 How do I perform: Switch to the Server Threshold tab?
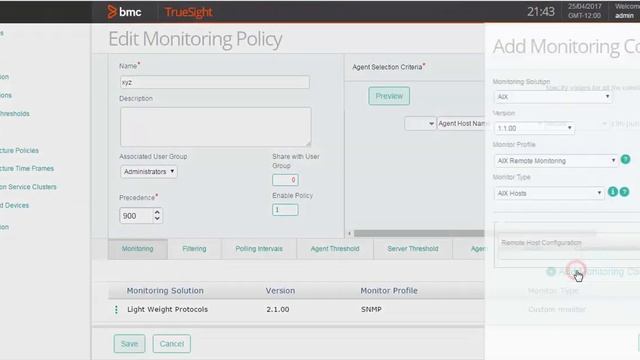pyautogui.click(x=413, y=249)
